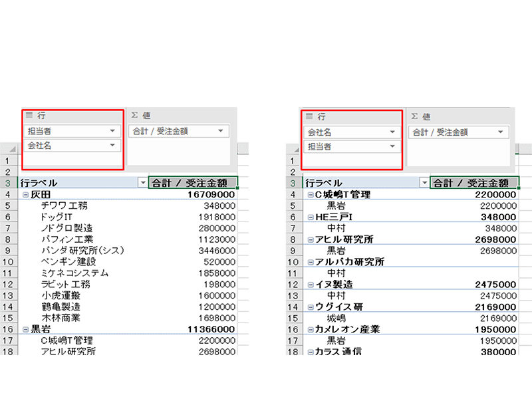Image resolution: width=532 pixels, height=399 pixels.
Task: Collapse the 灰田 group in left pivot table
Action: (x=26, y=195)
